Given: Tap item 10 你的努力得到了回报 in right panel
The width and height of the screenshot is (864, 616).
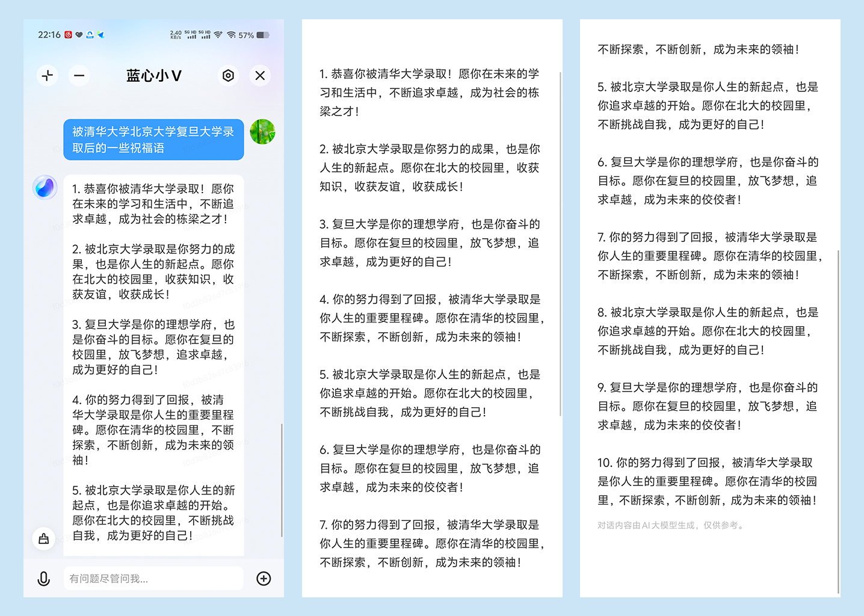Looking at the screenshot, I should coord(708,481).
